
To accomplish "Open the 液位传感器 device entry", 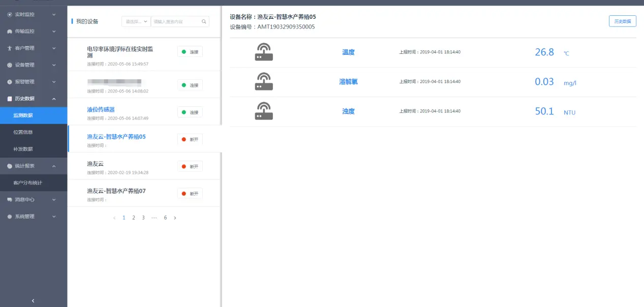I will [x=101, y=109].
